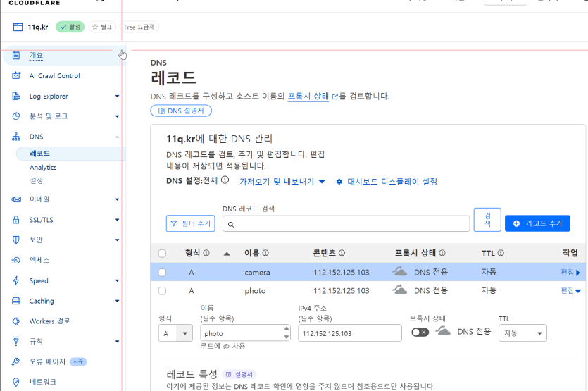Viewport: 588px width, 391px height.
Task: Expand the 이메일 sidebar menu arrow
Action: tap(118, 199)
